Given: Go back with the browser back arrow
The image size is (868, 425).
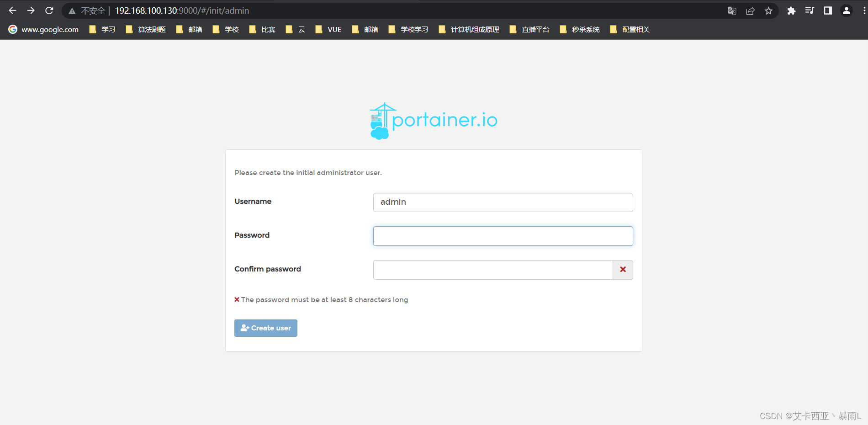Looking at the screenshot, I should (x=12, y=11).
